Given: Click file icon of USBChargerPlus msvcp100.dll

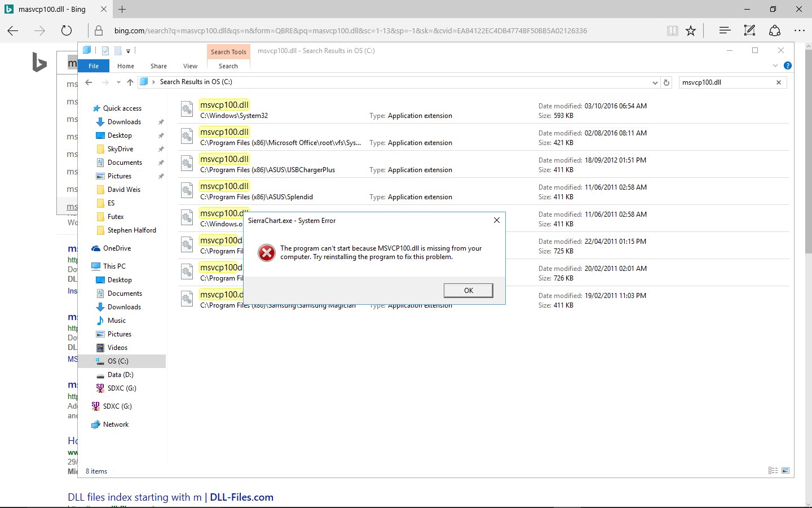Looking at the screenshot, I should 187,164.
